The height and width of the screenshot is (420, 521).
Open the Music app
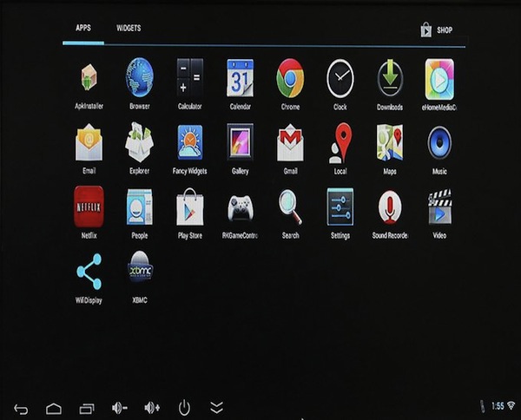pyautogui.click(x=439, y=143)
